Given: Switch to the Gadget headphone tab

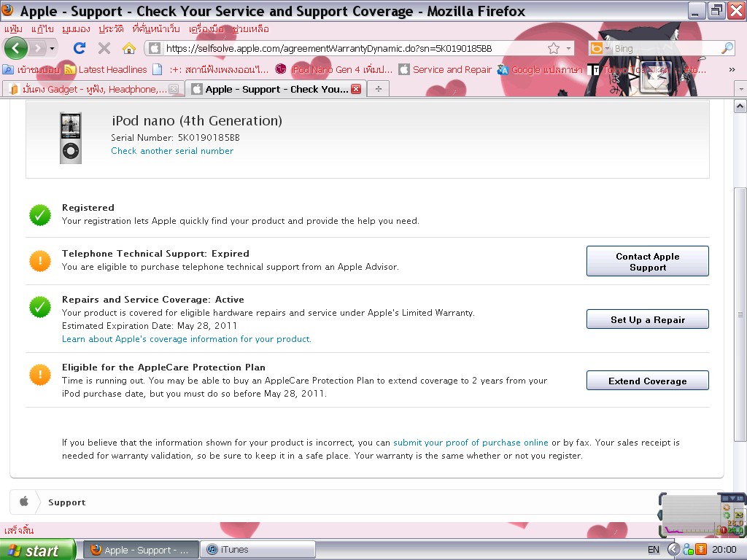Looking at the screenshot, I should (89, 89).
